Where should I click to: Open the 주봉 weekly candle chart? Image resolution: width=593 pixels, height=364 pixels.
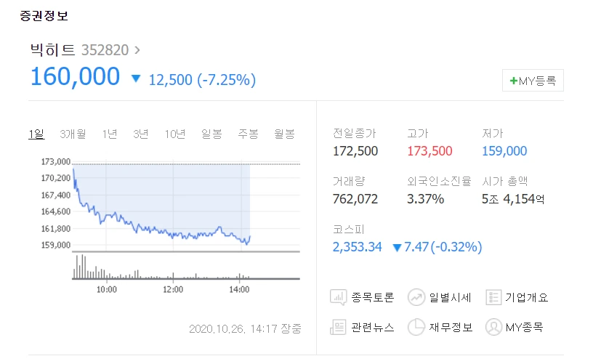[248, 134]
